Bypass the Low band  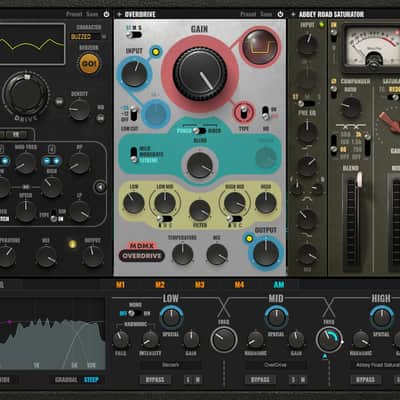click(155, 379)
